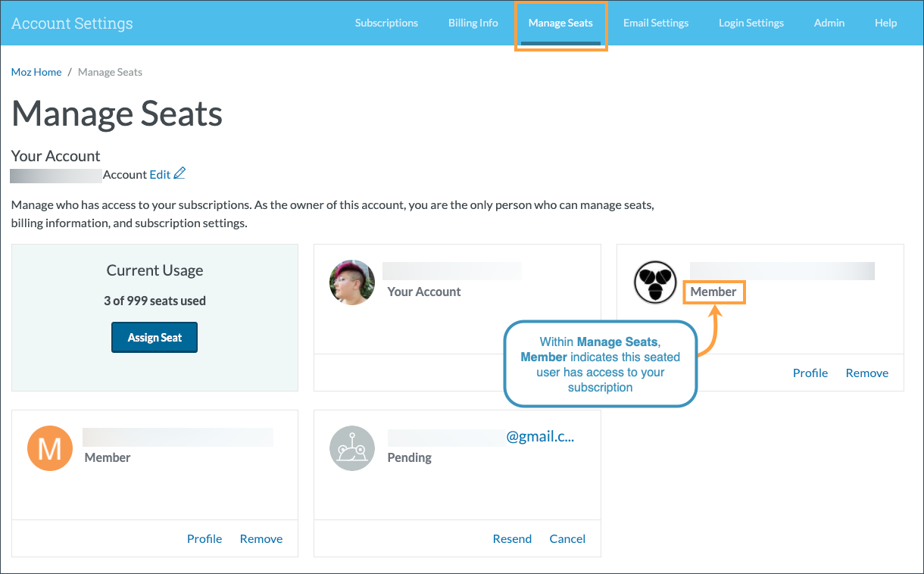Open the Email Settings tab
The width and height of the screenshot is (924, 574).
point(655,23)
